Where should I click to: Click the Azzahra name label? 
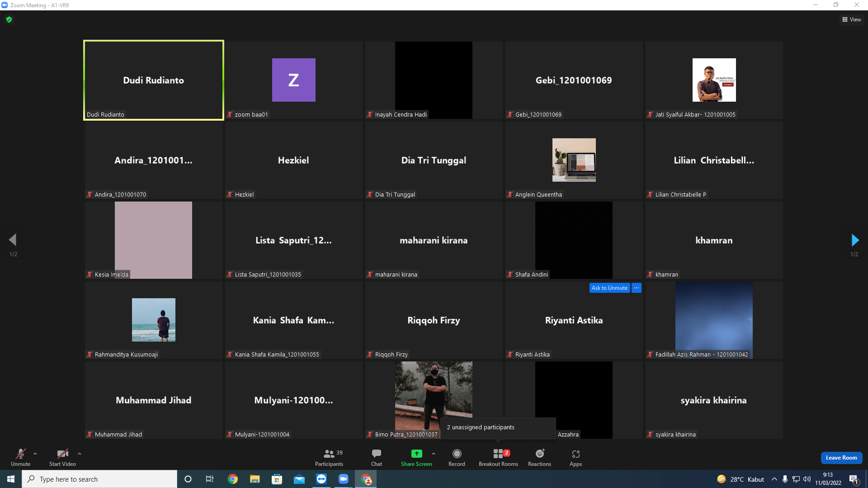coord(568,435)
